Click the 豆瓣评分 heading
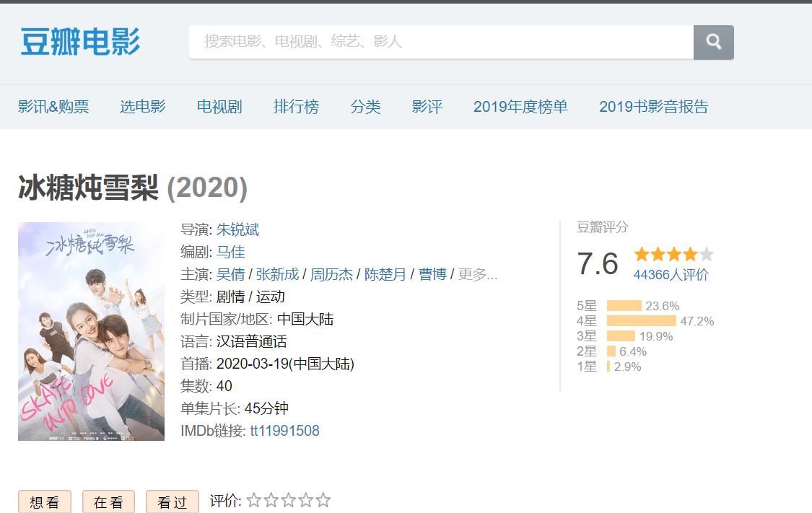The height and width of the screenshot is (513, 812). point(602,227)
